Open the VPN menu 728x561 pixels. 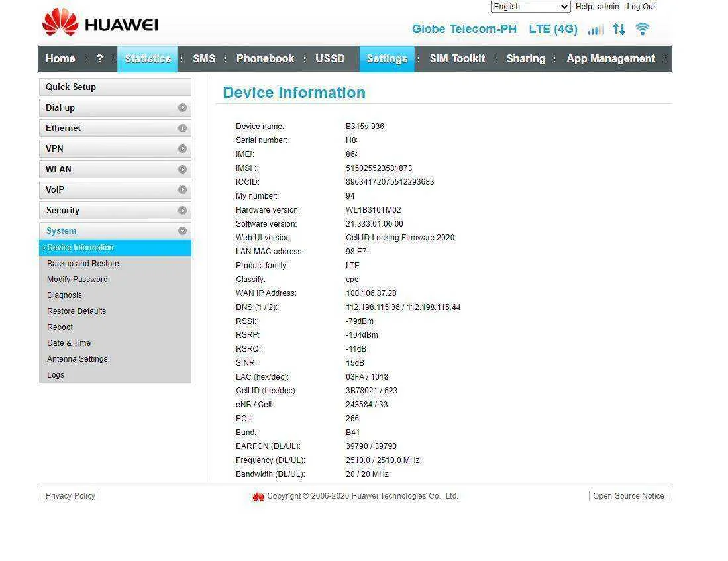coord(115,148)
